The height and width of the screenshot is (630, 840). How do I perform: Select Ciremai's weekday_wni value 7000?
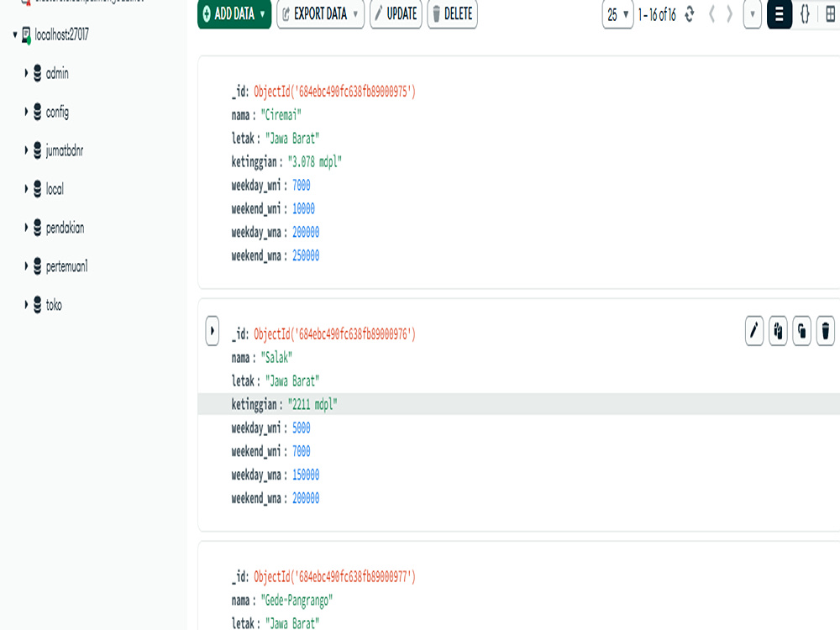[301, 186]
